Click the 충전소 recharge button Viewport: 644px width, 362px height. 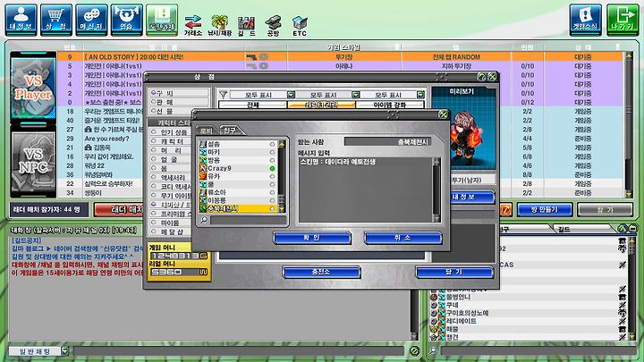point(322,272)
